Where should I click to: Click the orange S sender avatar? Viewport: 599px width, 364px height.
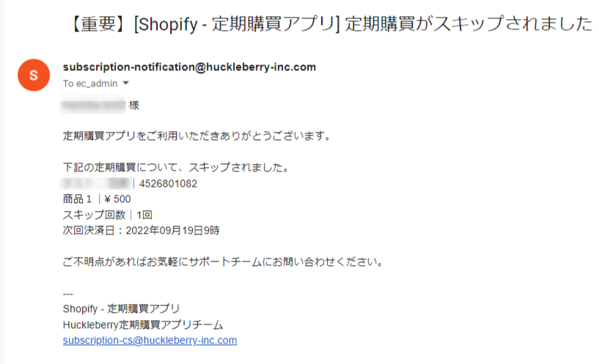33,75
